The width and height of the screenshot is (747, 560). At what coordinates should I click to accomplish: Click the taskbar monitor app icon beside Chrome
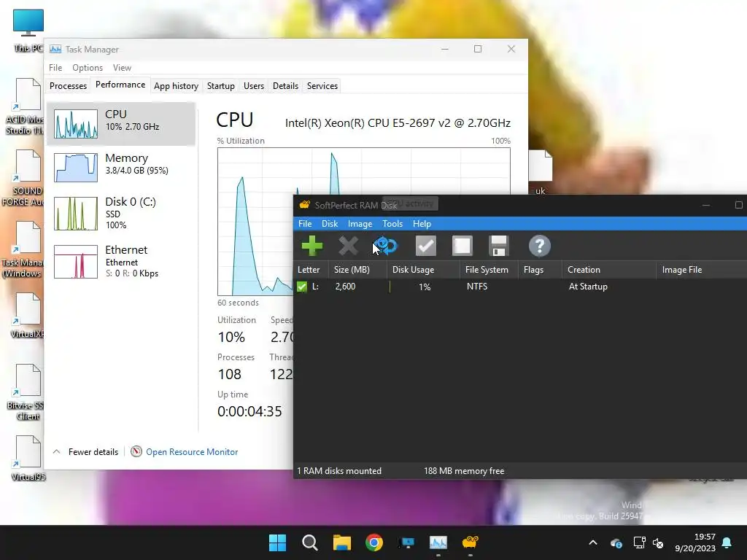click(406, 542)
